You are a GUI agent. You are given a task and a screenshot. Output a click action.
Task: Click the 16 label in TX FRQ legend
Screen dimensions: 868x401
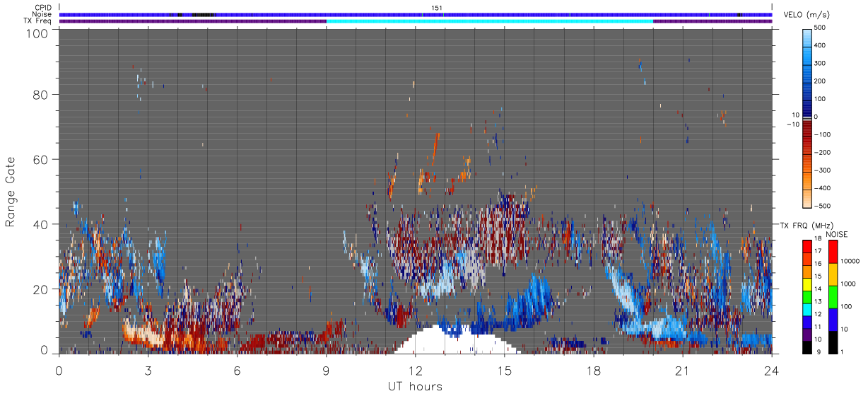point(819,265)
